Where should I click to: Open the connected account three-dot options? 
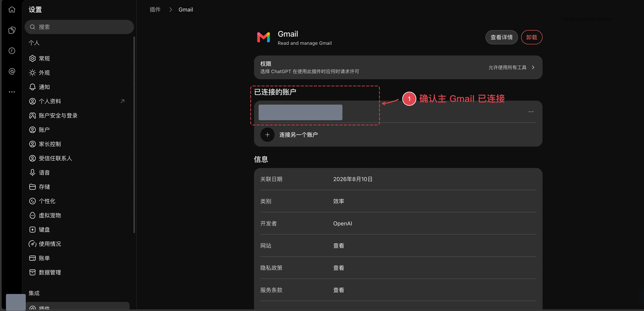(x=531, y=112)
